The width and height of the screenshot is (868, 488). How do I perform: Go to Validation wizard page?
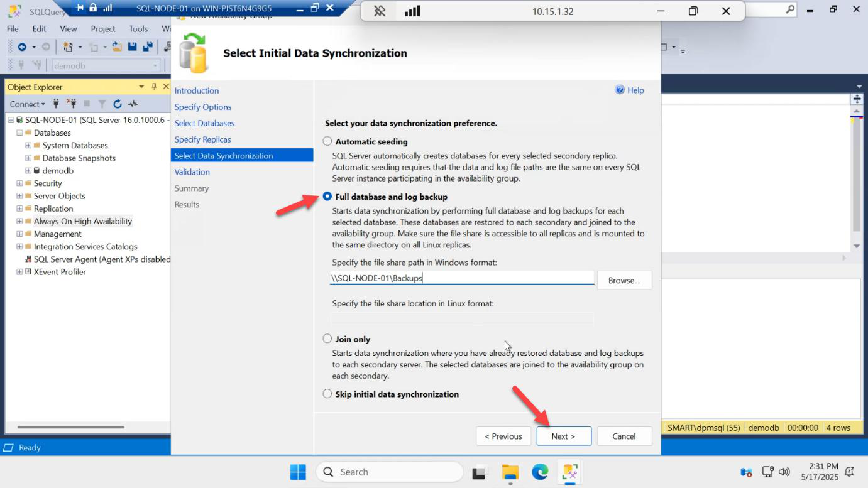point(192,171)
